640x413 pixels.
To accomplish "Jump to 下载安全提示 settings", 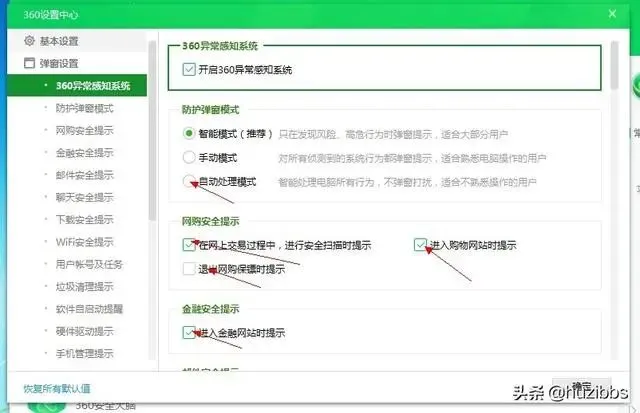I will point(84,220).
